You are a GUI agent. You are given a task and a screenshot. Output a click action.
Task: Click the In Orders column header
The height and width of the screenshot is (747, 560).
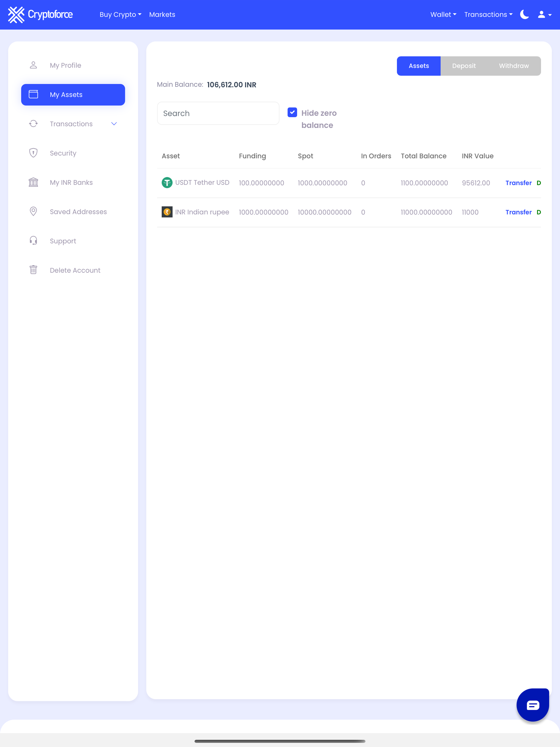pos(376,156)
